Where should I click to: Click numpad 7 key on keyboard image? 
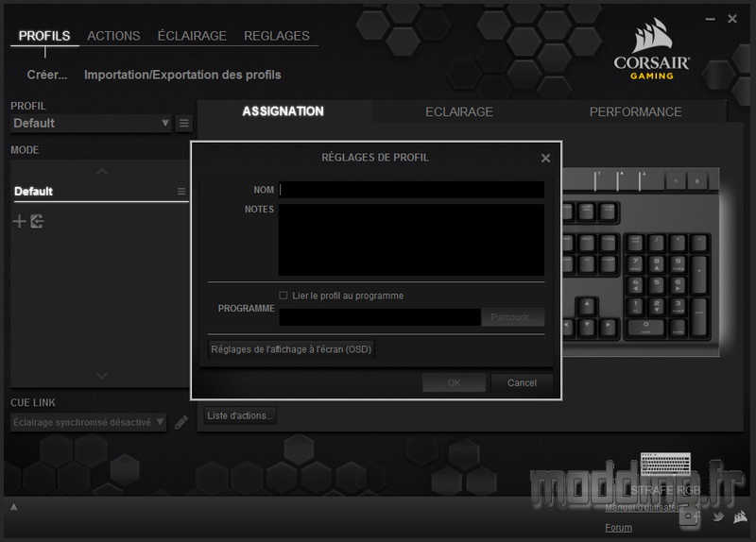tap(635, 263)
